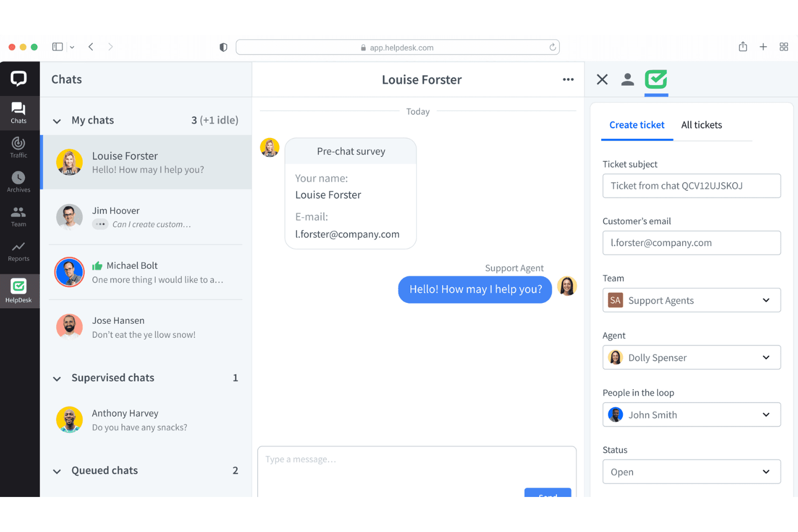Show the tab overview grid
Viewport: 798px width, 532px height.
point(784,47)
